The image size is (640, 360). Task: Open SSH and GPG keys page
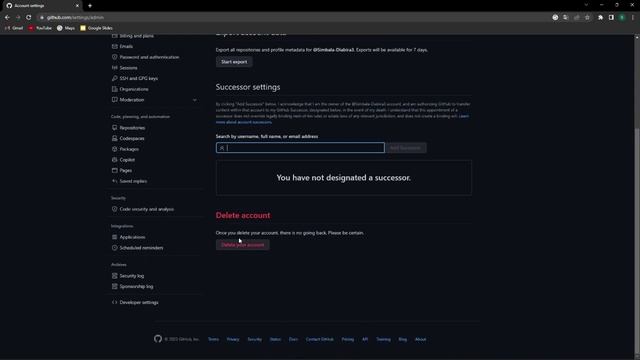click(x=138, y=78)
